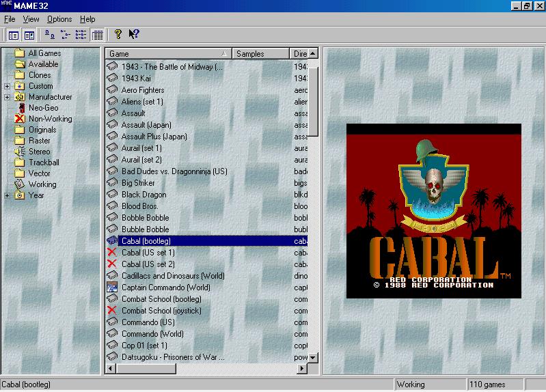Click the horizontal scrollbar thumb
Screen dimensions: 546x392
(x=146, y=368)
